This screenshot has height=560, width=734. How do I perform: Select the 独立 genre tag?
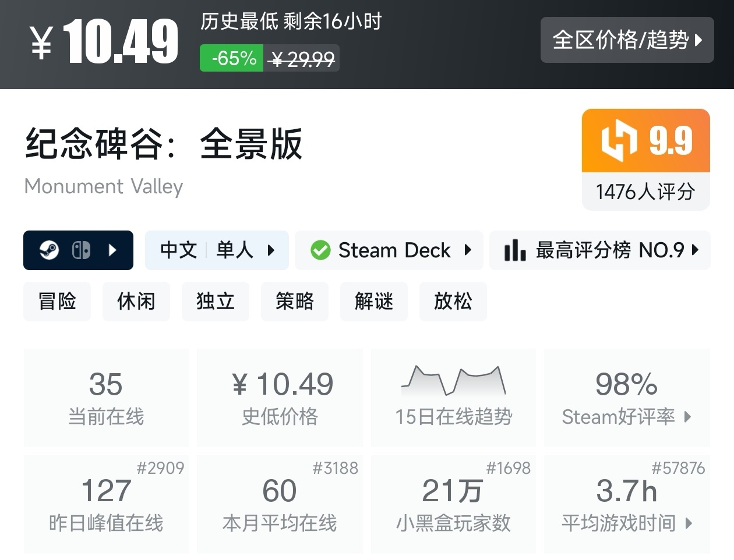tap(216, 302)
